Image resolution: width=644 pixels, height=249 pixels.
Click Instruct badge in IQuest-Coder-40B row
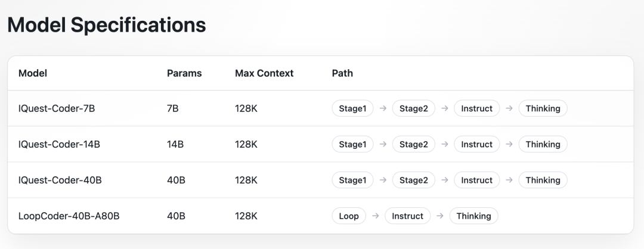coord(476,180)
